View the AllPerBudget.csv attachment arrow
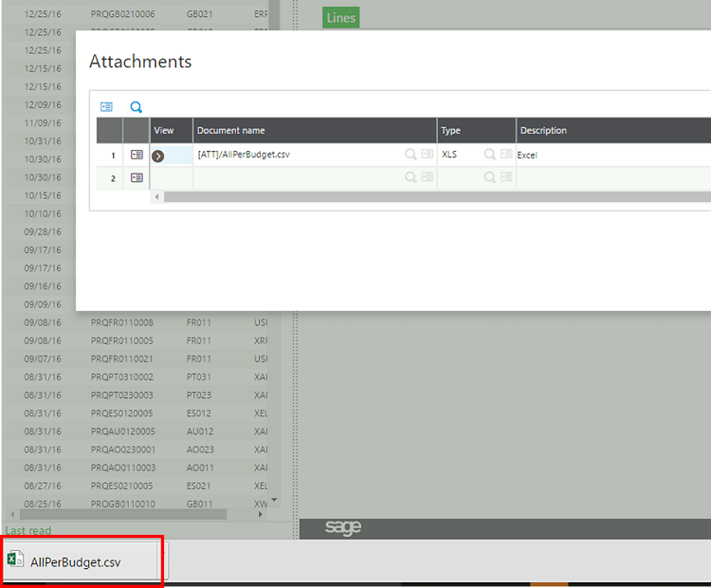 click(157, 156)
